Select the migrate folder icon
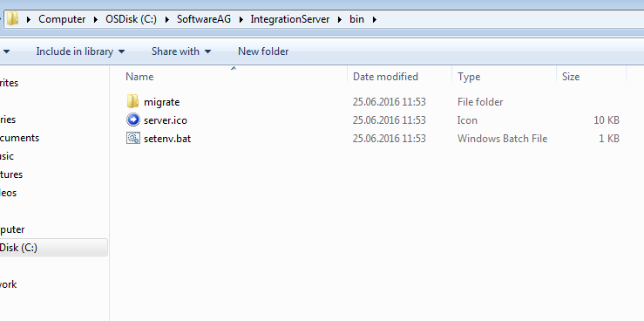644x321 pixels. tap(132, 101)
